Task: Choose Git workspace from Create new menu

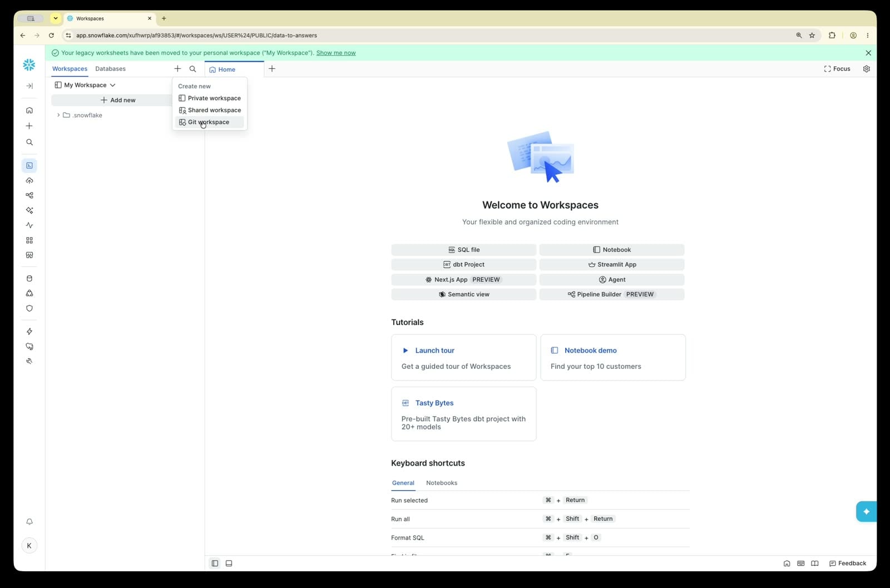Action: pos(209,122)
